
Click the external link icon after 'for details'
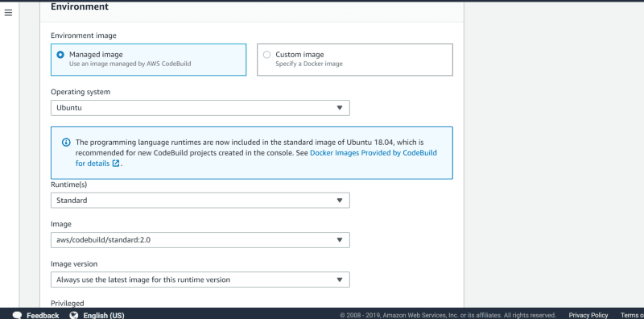pos(116,164)
